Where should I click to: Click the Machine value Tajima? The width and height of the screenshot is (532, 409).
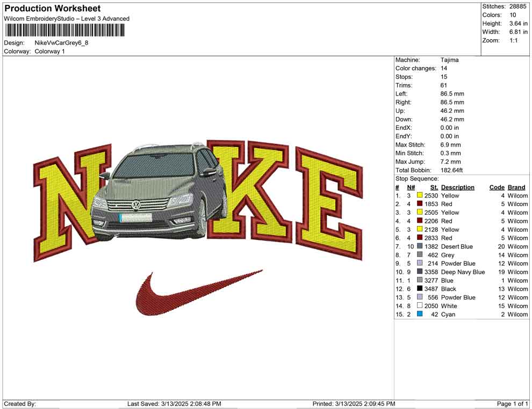[450, 60]
